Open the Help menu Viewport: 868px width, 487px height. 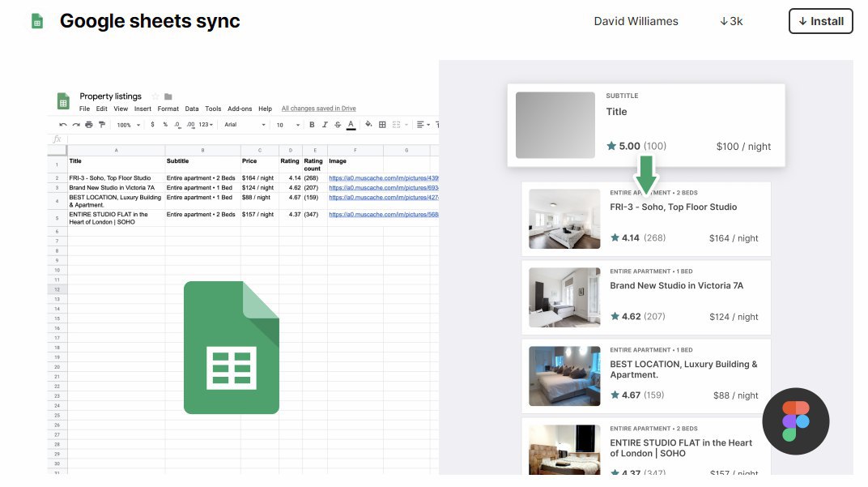coord(265,109)
